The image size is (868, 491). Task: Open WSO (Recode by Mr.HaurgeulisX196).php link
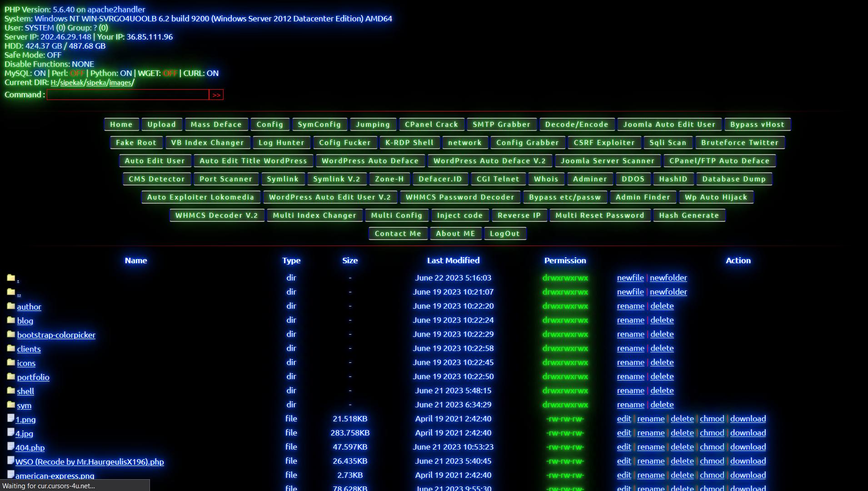click(90, 462)
